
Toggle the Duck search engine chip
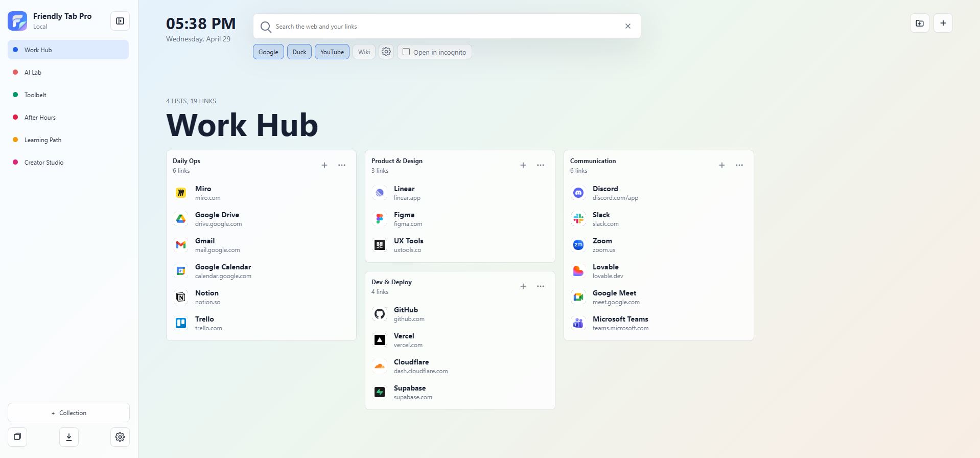299,52
